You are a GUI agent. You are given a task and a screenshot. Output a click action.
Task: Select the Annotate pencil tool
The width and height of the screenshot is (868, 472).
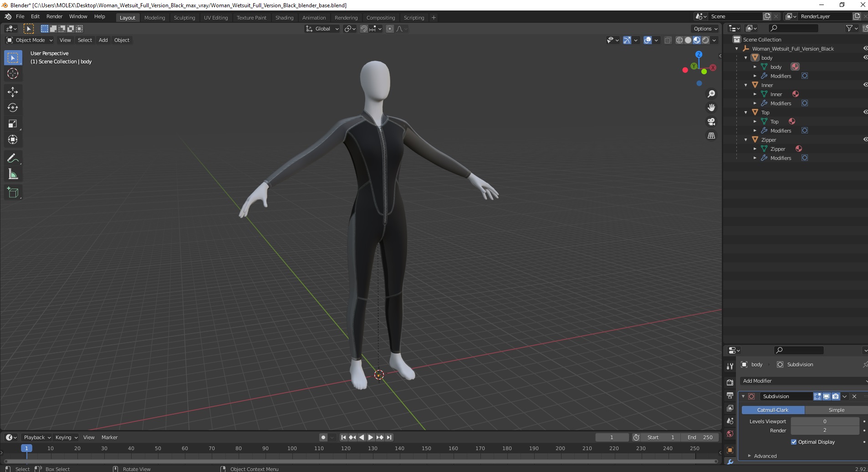click(13, 158)
